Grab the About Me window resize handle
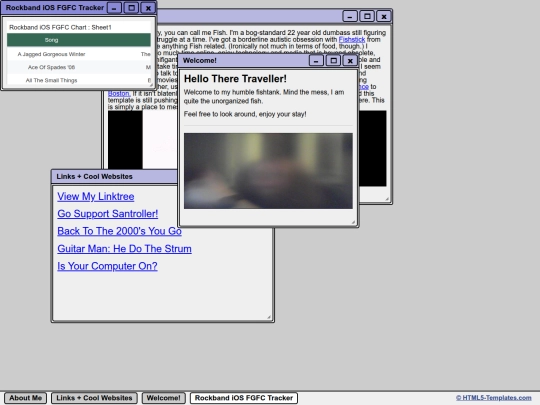540x405 pixels. [387, 199]
